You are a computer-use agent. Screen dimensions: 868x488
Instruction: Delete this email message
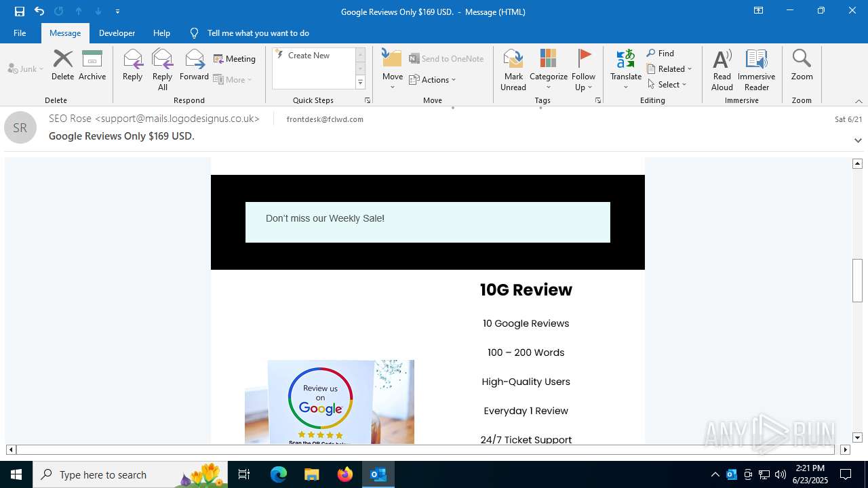62,65
